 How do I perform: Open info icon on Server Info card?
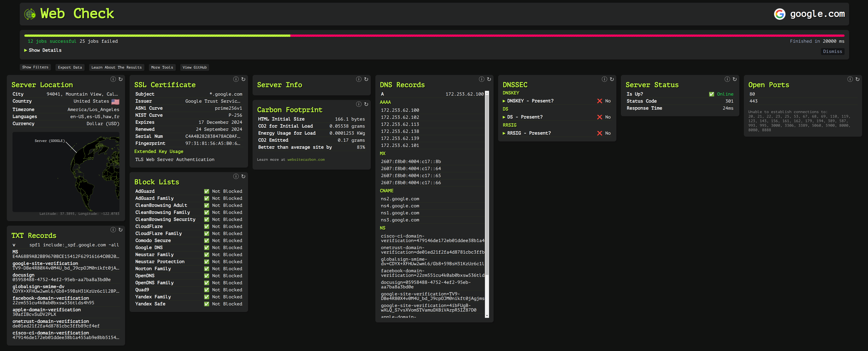(359, 79)
